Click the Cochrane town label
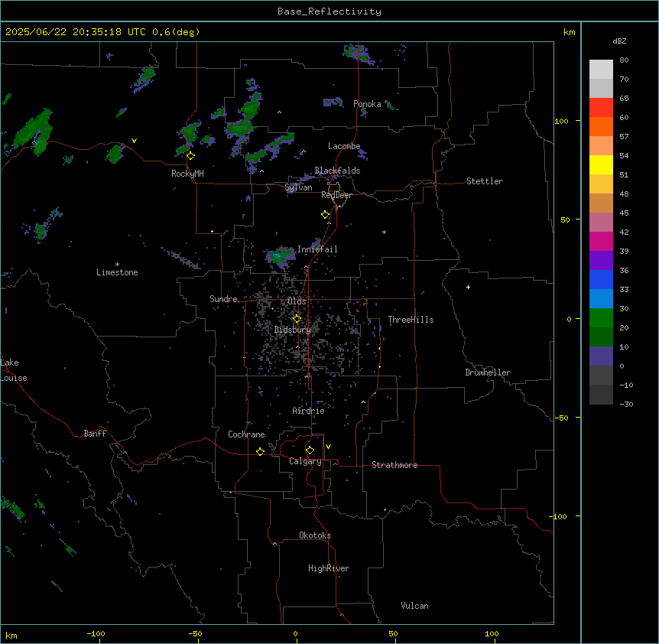Viewport: 659px width, 644px height. pyautogui.click(x=246, y=434)
